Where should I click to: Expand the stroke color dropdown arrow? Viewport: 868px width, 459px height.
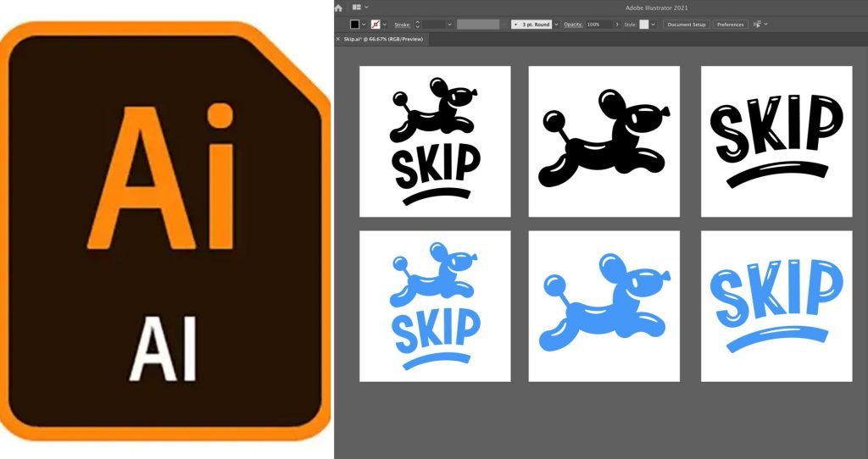coord(384,25)
